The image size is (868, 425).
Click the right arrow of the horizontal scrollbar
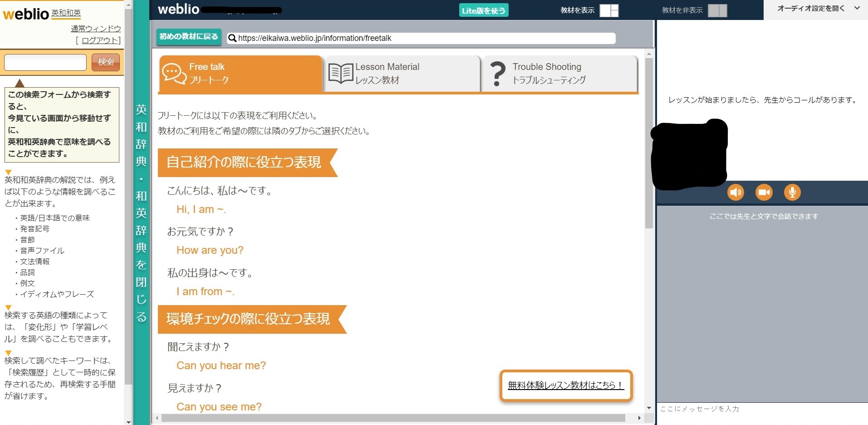[639, 418]
